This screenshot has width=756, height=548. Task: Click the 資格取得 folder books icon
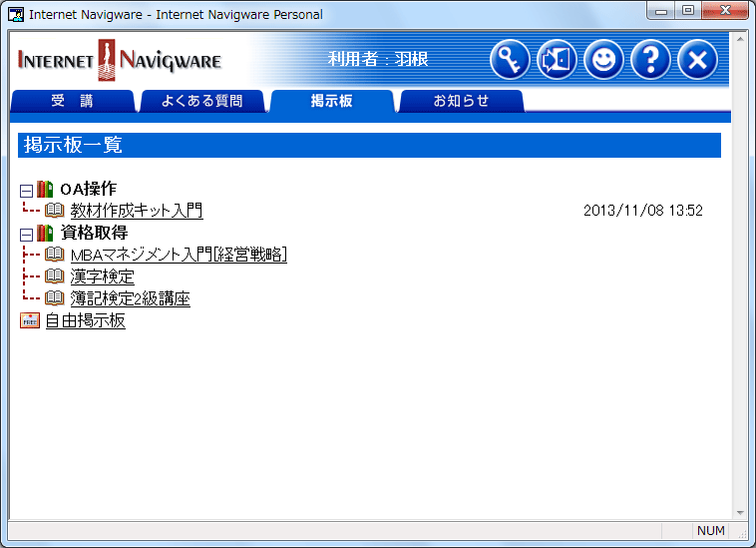pyautogui.click(x=45, y=233)
